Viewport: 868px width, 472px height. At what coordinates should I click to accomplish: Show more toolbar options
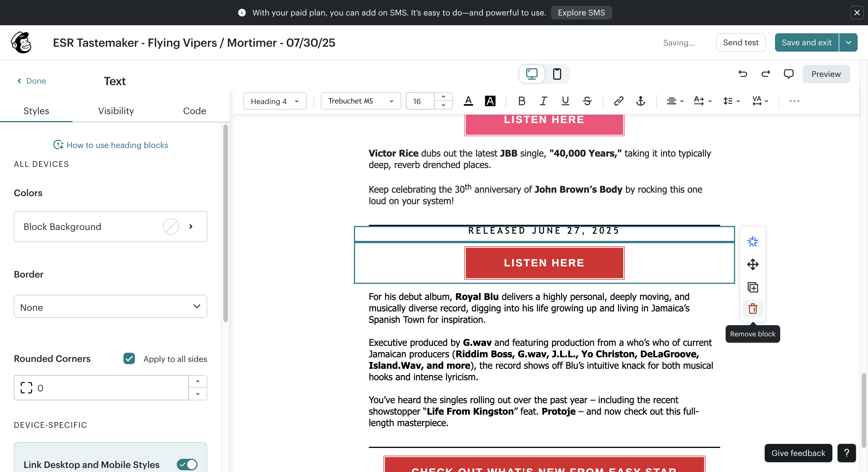[x=794, y=101]
